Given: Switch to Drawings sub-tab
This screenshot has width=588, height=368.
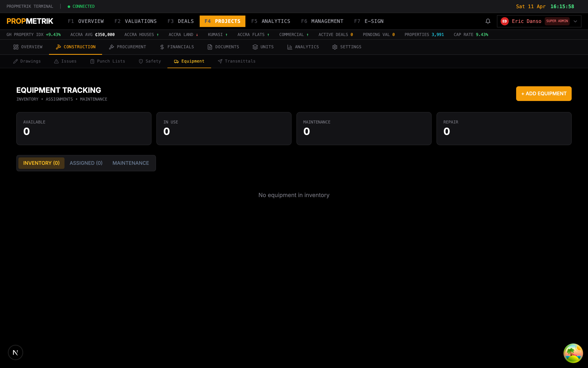Looking at the screenshot, I should coord(27,61).
